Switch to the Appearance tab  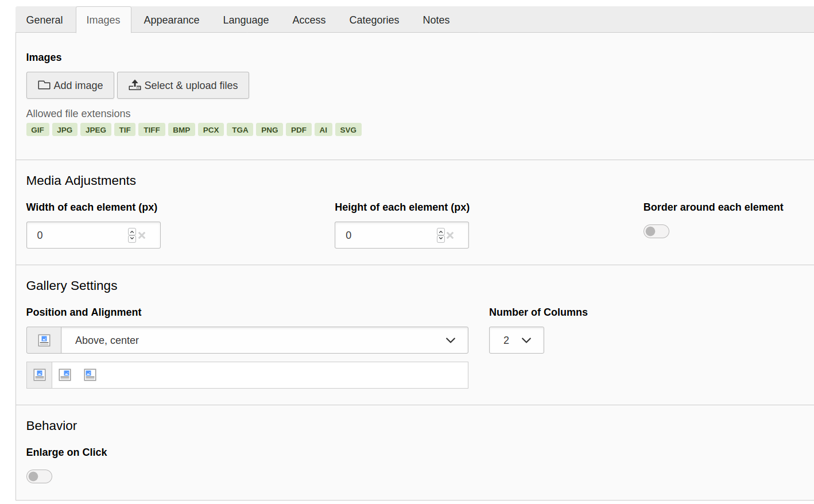(x=172, y=20)
